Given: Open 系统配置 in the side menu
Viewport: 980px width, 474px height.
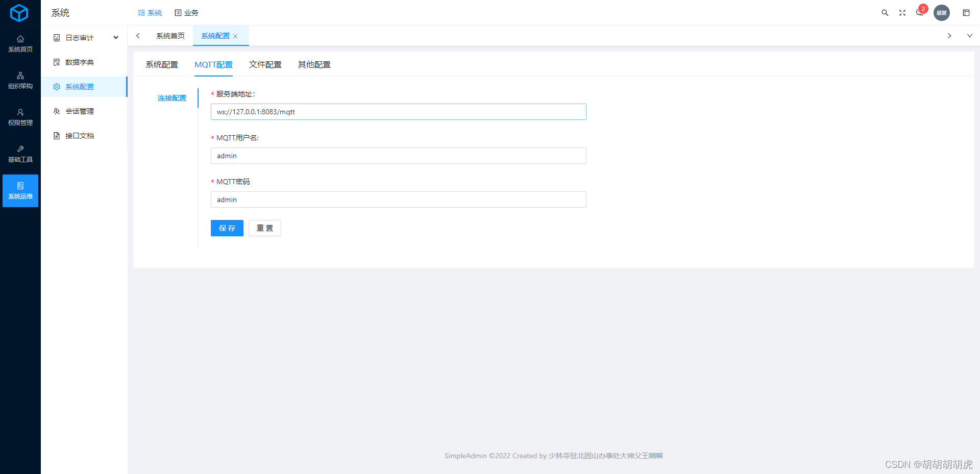Looking at the screenshot, I should [x=84, y=87].
